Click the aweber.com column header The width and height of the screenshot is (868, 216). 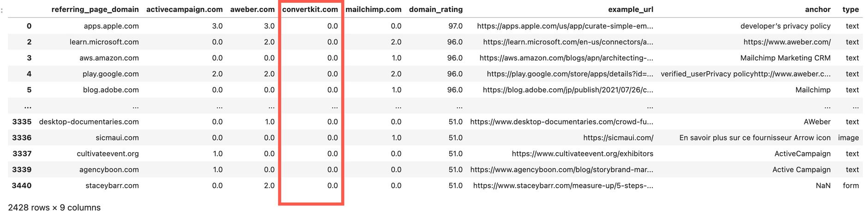pos(252,9)
